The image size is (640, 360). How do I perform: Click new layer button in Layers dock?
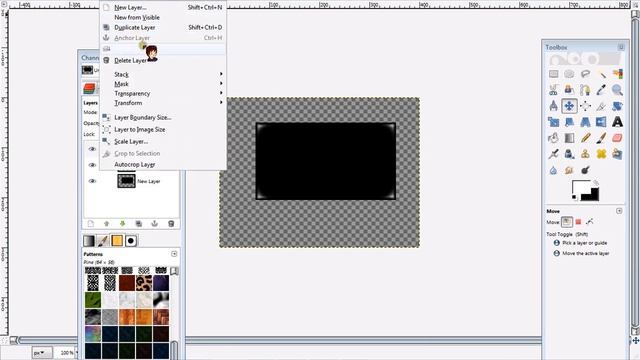point(91,224)
